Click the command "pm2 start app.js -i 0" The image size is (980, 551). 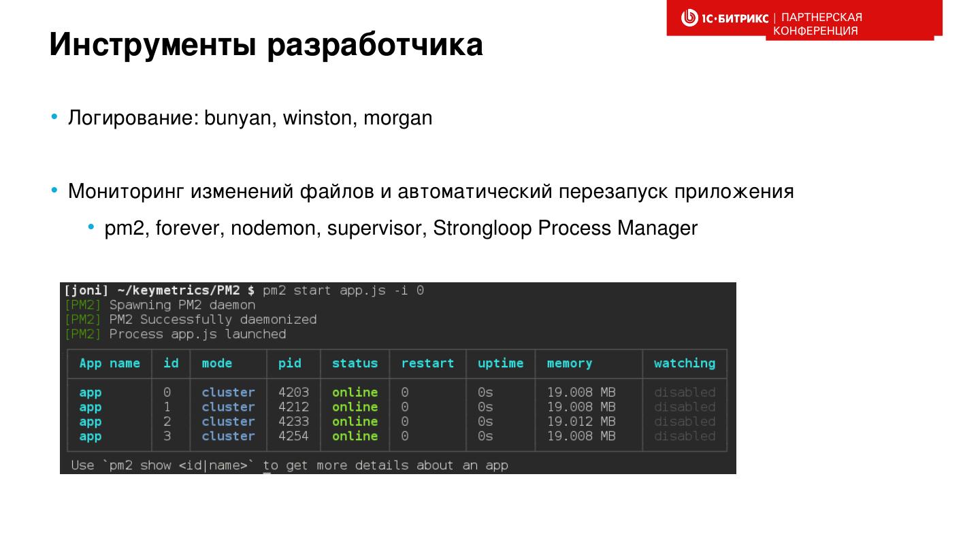tap(343, 290)
